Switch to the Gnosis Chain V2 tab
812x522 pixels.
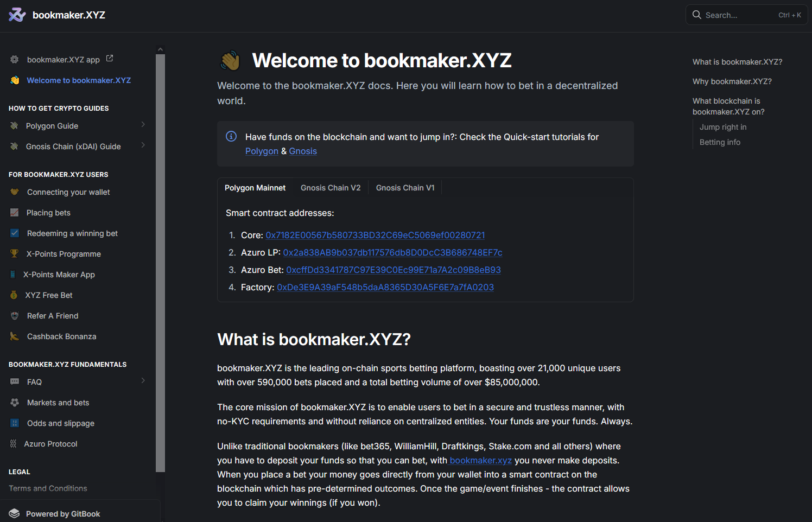331,188
